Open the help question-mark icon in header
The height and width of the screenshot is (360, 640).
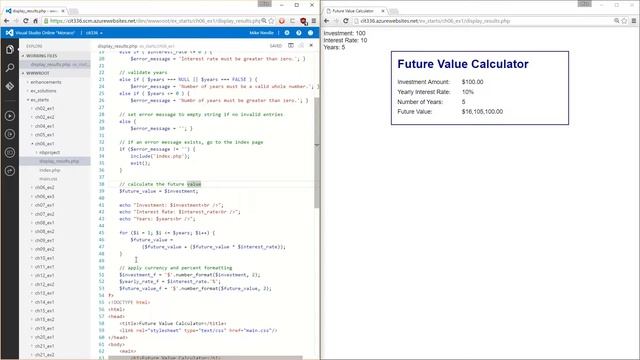pyautogui.click(x=299, y=33)
